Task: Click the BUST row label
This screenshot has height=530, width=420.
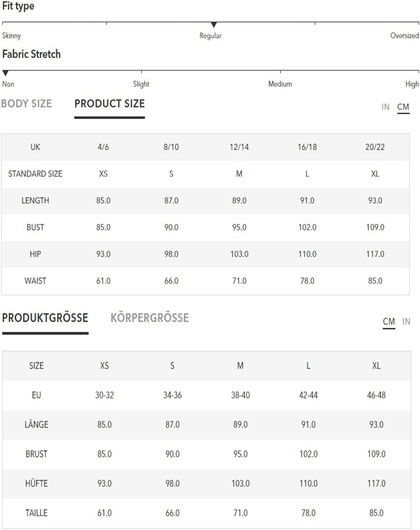Action: click(35, 227)
